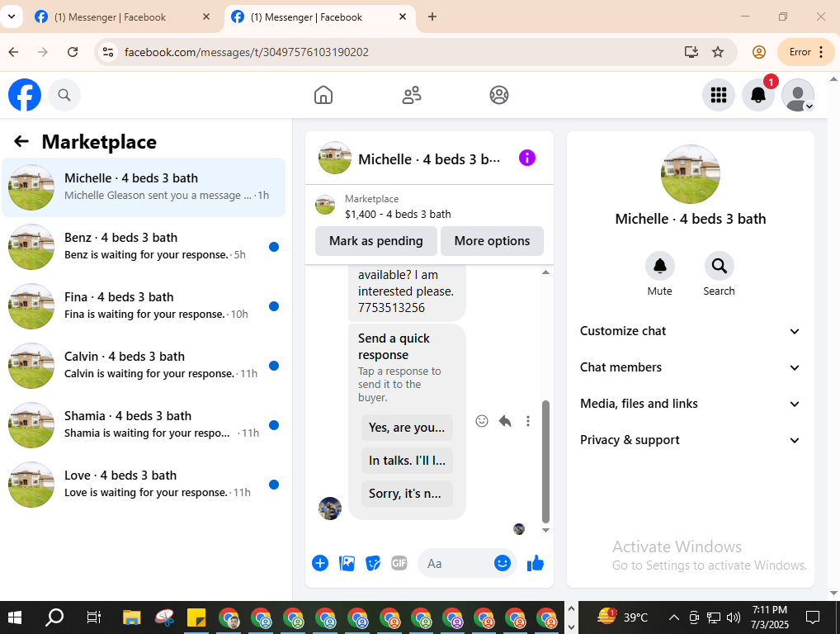Viewport: 840px width, 634px height.
Task: Open the Error Chrome menu button
Action: click(x=807, y=52)
